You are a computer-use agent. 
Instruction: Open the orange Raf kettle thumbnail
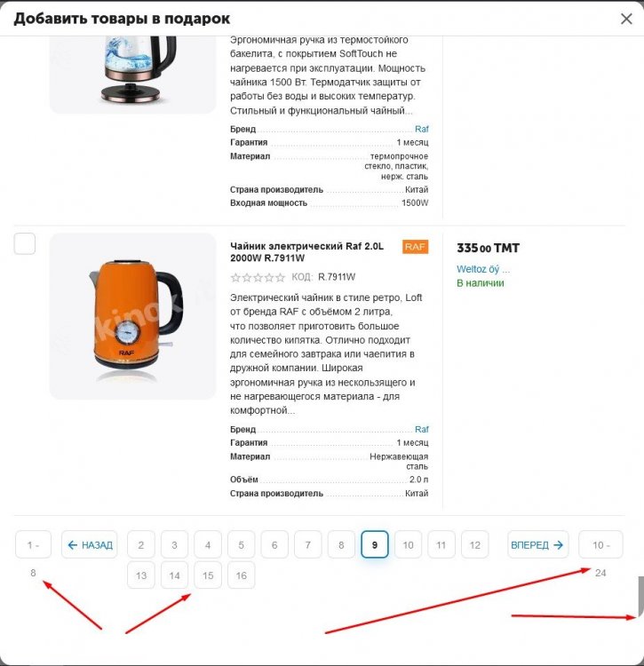coord(132,316)
